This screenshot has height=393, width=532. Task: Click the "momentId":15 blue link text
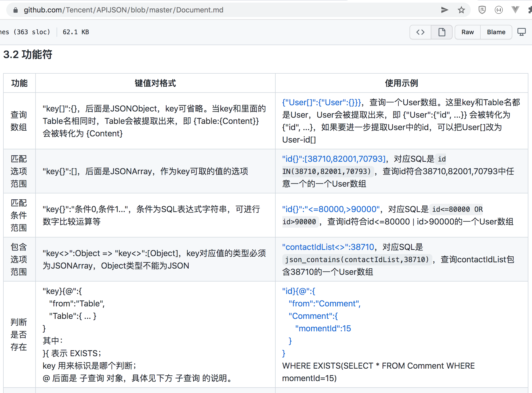(323, 328)
